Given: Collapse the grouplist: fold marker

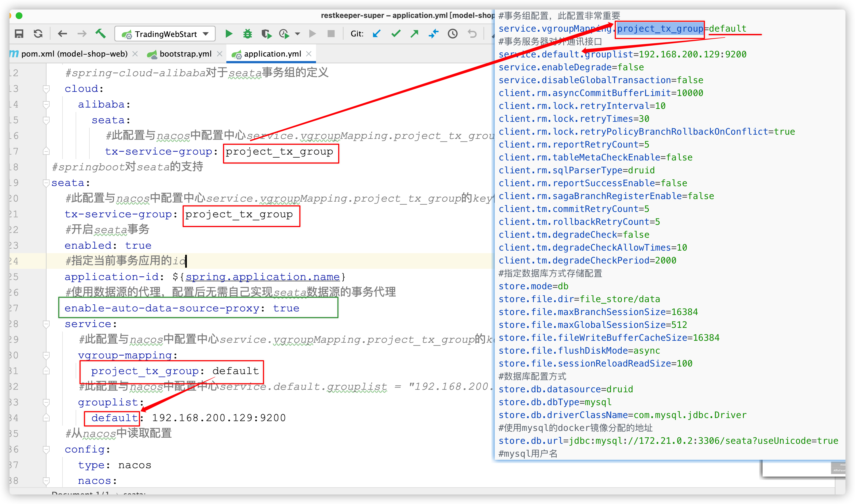Looking at the screenshot, I should pos(46,402).
